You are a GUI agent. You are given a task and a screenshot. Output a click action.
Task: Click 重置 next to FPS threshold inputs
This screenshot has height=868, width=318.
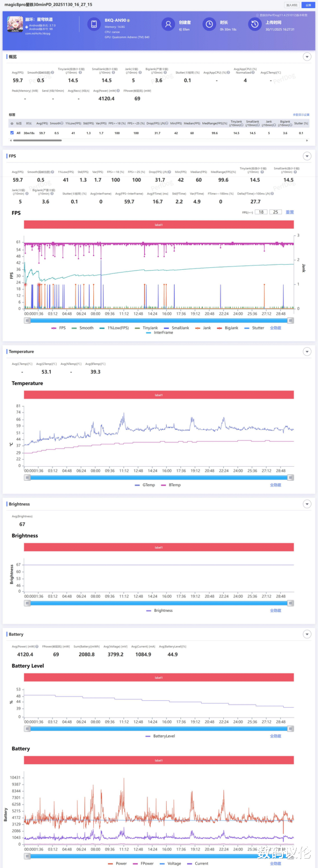click(290, 212)
